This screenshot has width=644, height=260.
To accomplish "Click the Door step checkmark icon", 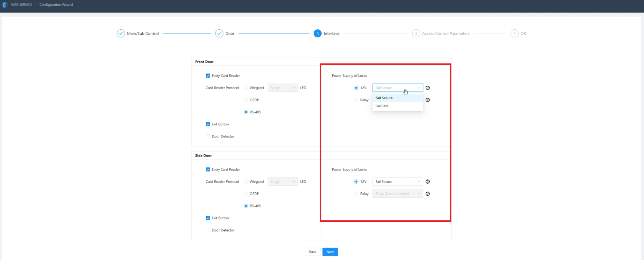I will tap(219, 34).
